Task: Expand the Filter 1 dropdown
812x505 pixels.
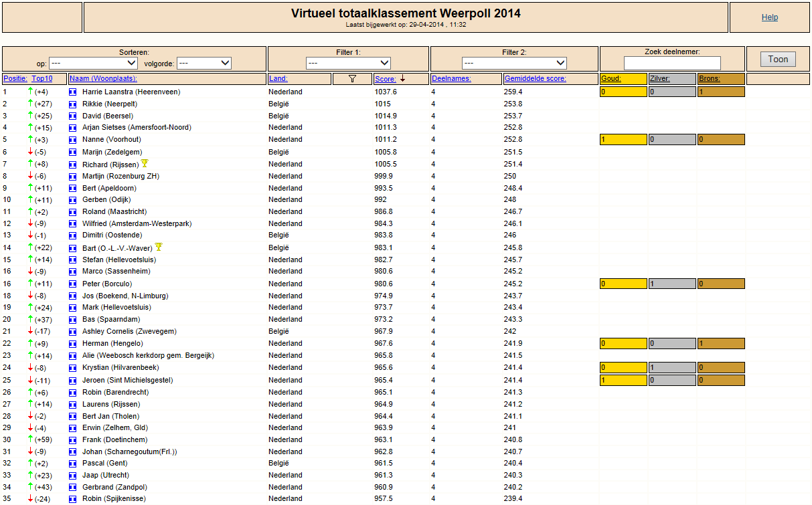Action: click(x=348, y=63)
